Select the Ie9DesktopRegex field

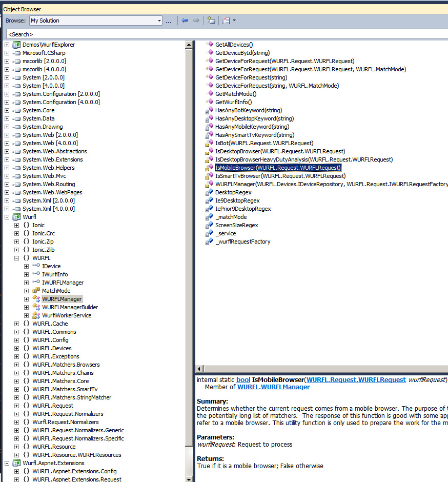click(x=237, y=200)
